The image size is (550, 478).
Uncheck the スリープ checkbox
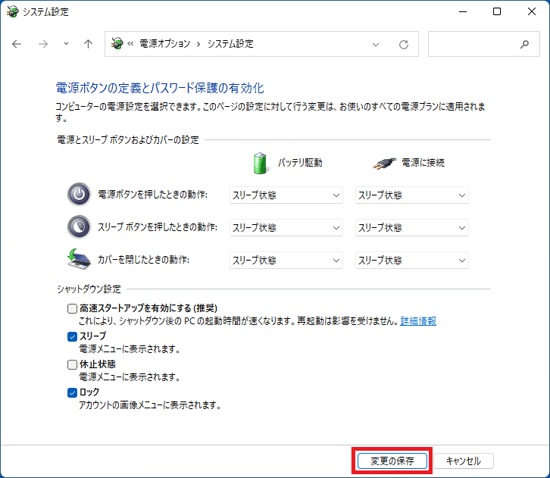point(72,337)
